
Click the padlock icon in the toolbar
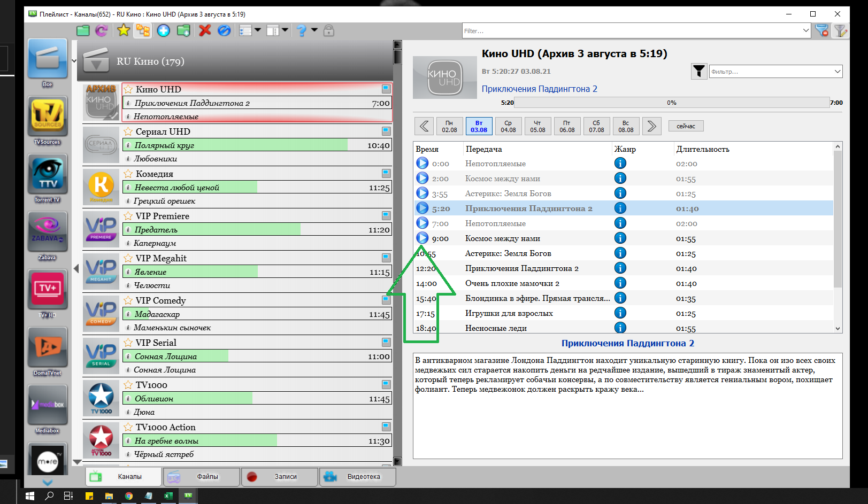tap(329, 30)
